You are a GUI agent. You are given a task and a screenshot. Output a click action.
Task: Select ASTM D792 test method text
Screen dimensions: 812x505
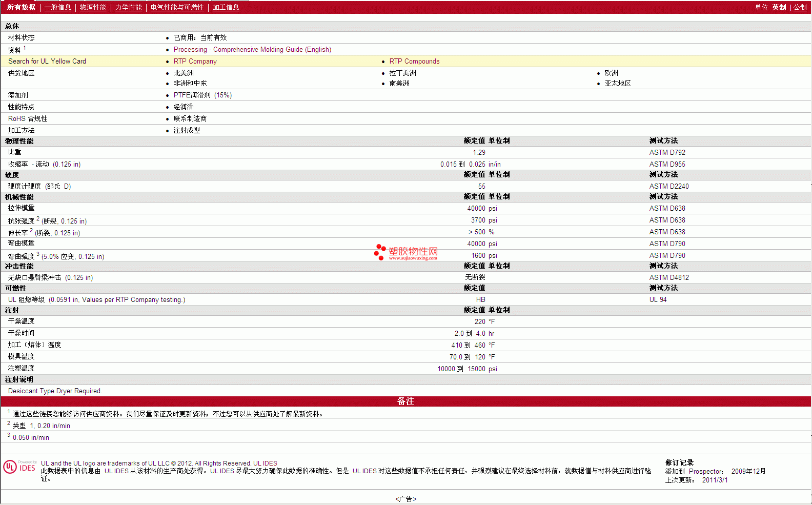[x=667, y=152]
